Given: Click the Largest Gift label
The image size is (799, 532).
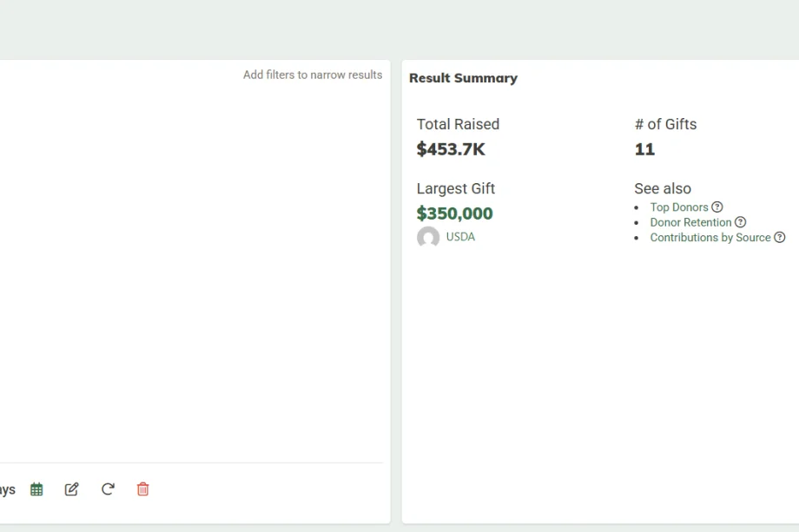Looking at the screenshot, I should tap(456, 188).
